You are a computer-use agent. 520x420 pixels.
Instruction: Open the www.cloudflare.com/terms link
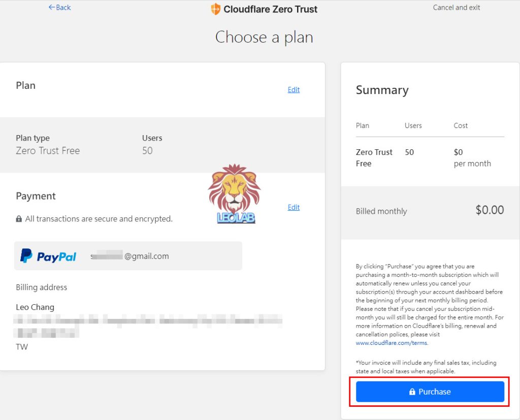pyautogui.click(x=392, y=343)
